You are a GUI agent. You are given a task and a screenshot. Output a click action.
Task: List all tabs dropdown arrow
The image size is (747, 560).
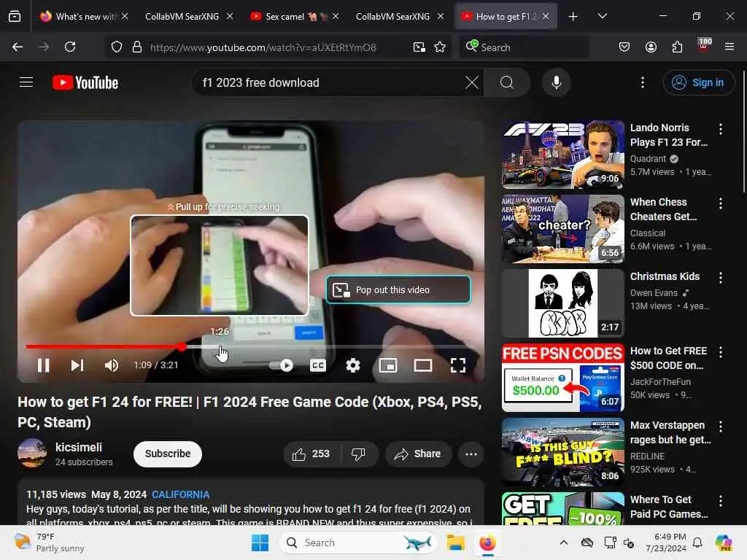(x=602, y=16)
